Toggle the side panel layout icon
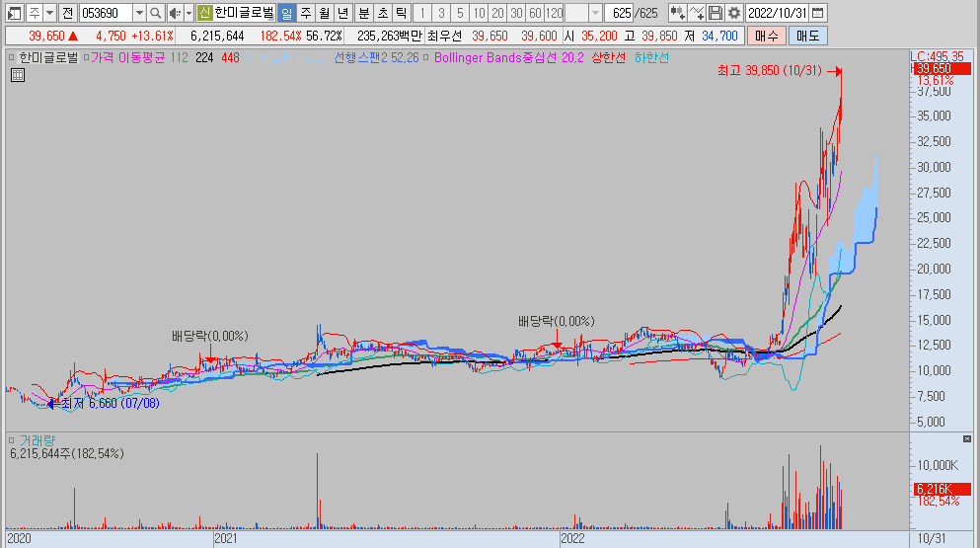This screenshot has width=980, height=548. (x=15, y=13)
